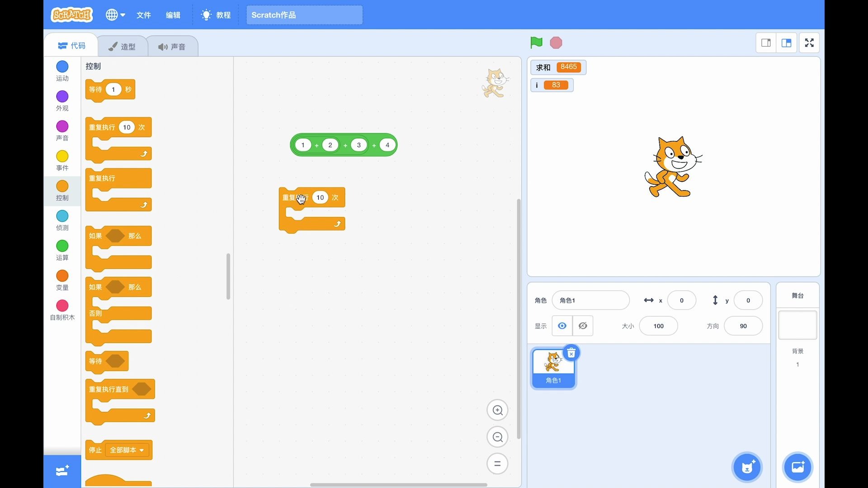Hide the sprite with crossed eye icon

tap(583, 326)
